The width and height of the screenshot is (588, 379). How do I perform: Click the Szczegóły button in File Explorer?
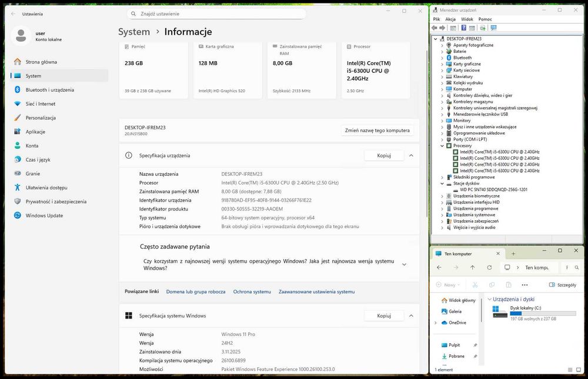pos(563,285)
